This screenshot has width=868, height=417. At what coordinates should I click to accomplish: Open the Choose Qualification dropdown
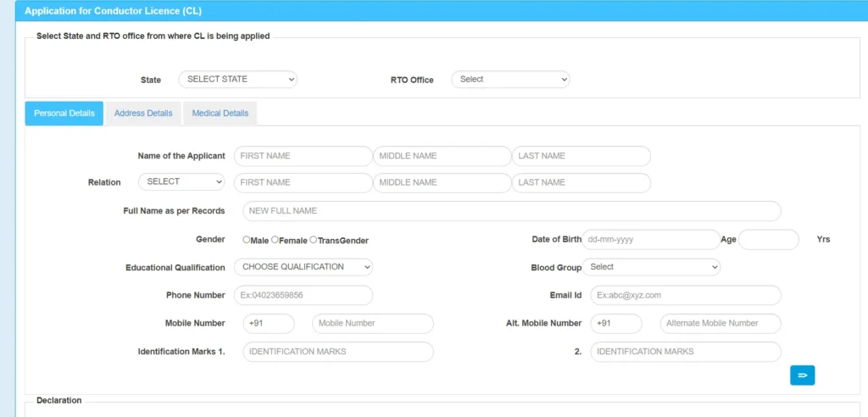pyautogui.click(x=303, y=267)
